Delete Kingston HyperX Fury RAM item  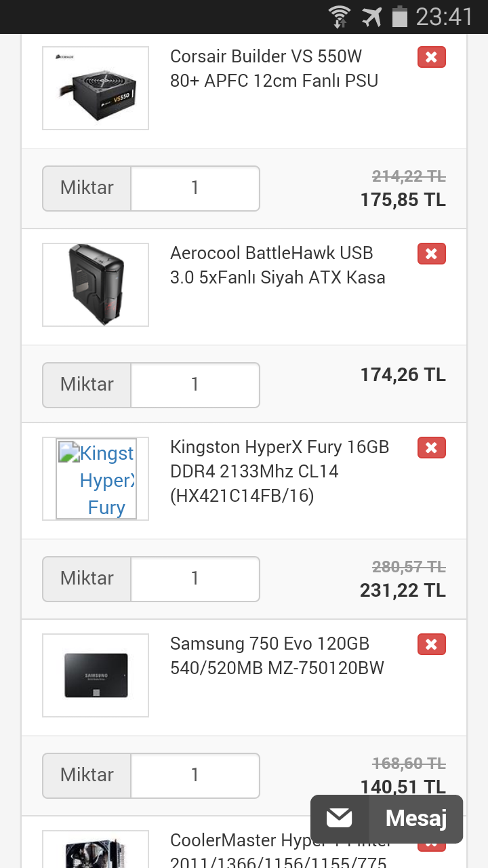[x=432, y=448]
